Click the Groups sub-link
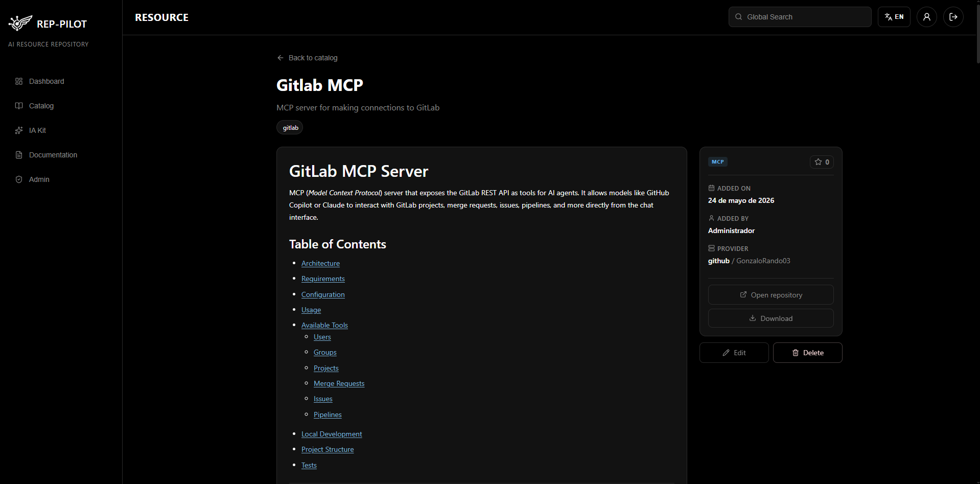 pyautogui.click(x=325, y=352)
